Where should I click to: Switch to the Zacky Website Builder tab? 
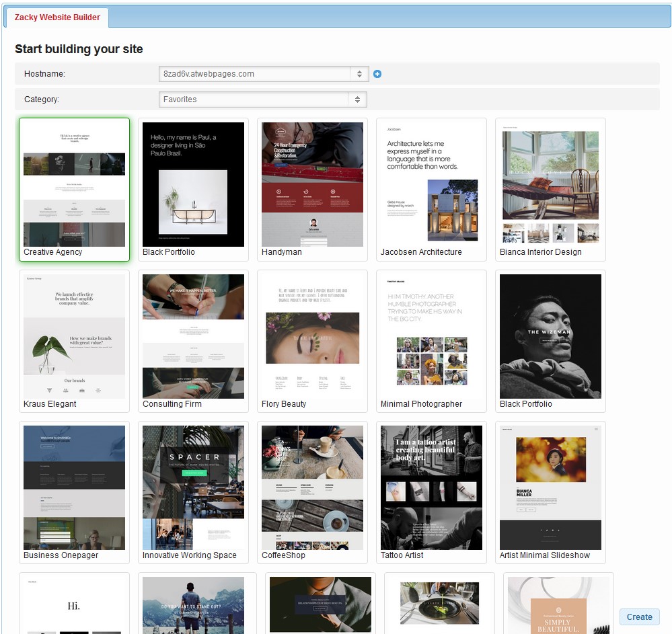pyautogui.click(x=57, y=17)
